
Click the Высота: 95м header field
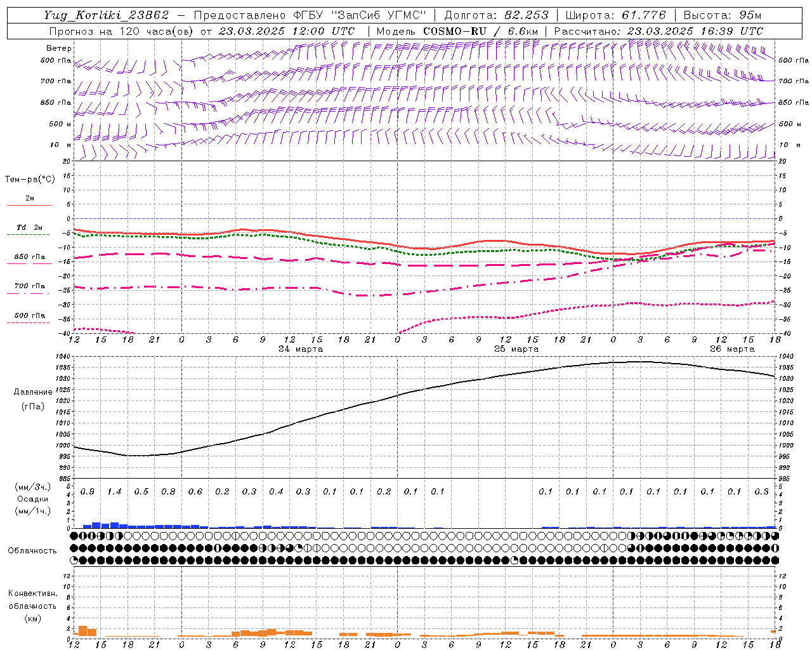[x=723, y=15]
